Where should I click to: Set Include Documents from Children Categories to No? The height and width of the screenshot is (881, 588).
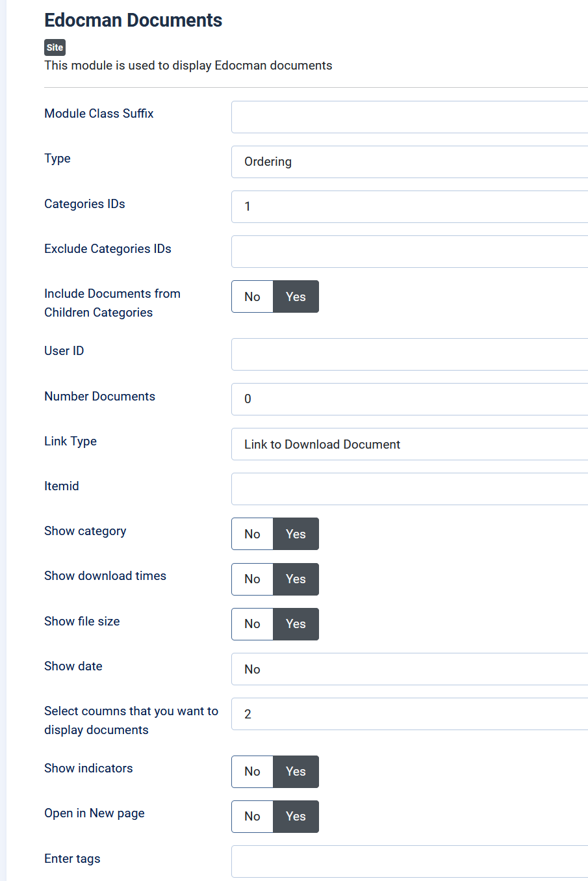tap(252, 296)
